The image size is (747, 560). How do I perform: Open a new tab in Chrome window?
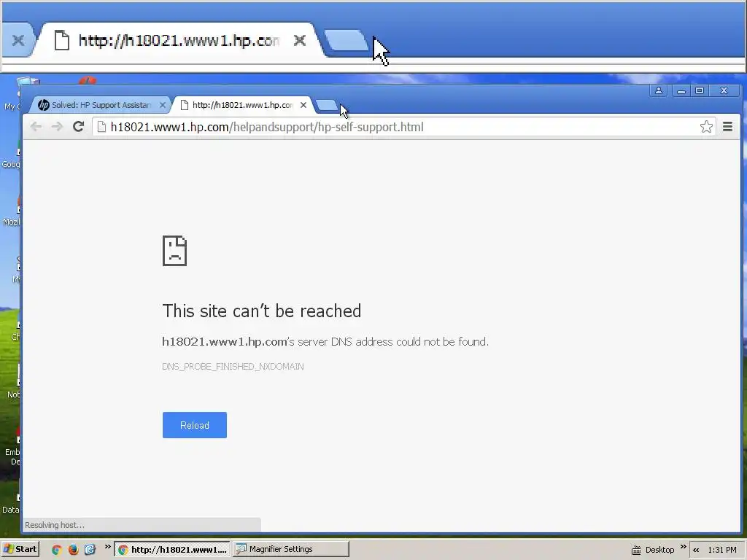[x=327, y=105]
